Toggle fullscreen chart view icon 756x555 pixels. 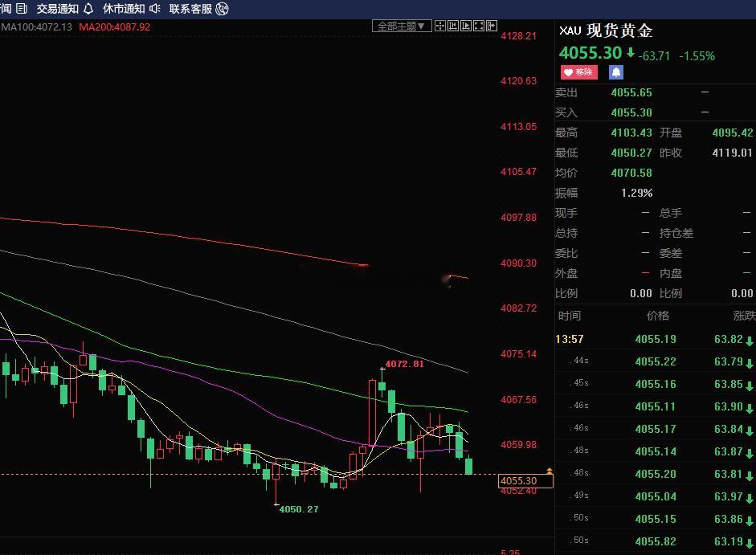479,26
